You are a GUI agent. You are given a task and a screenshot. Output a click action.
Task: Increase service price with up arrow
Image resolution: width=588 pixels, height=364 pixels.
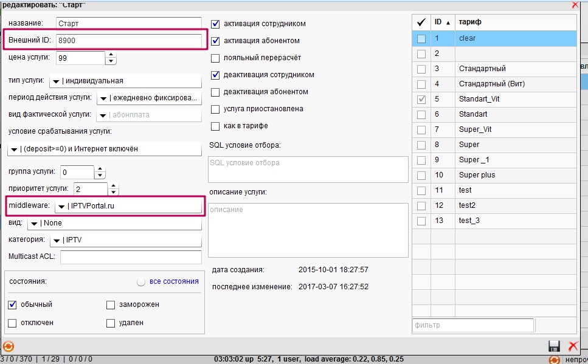(111, 55)
